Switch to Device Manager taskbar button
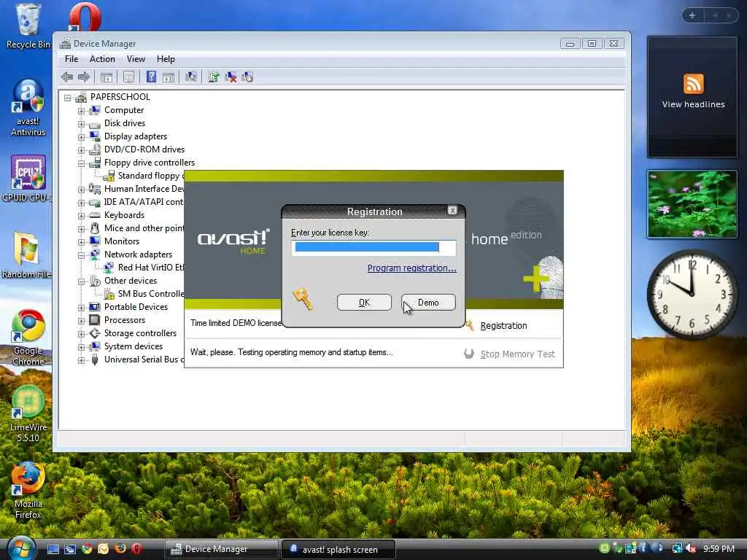 (x=222, y=549)
